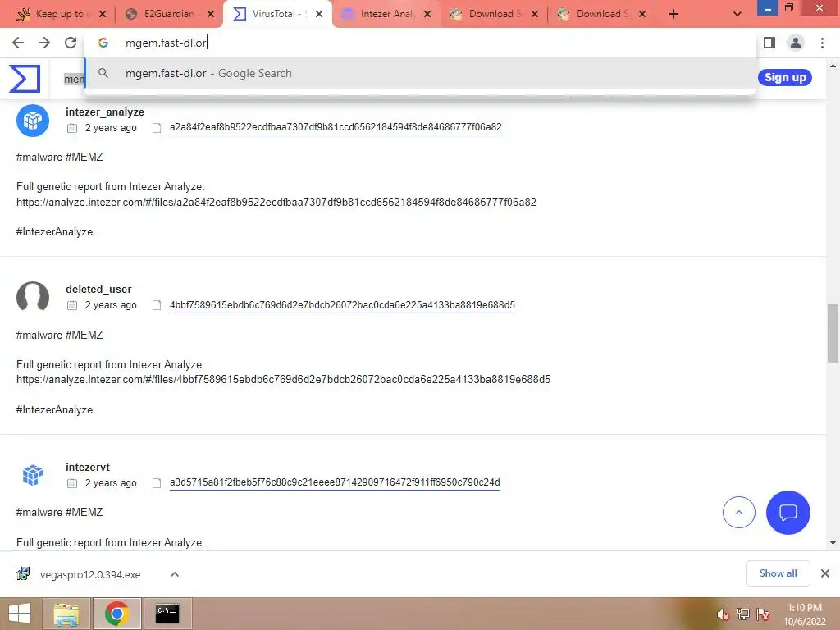The image size is (840, 630).
Task: Open the blue chat bubble button
Action: pos(788,513)
